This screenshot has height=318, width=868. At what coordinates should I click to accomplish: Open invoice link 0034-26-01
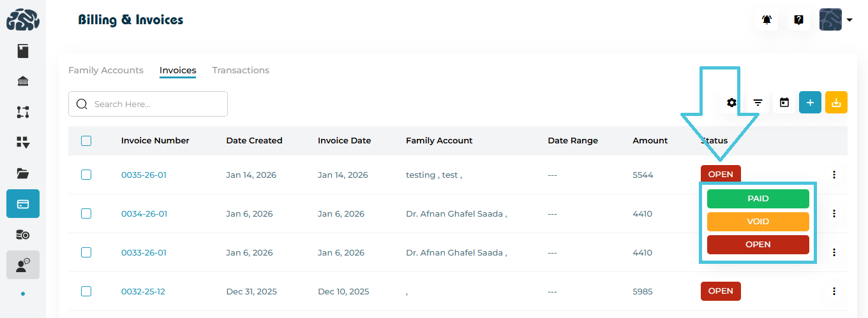click(x=144, y=214)
